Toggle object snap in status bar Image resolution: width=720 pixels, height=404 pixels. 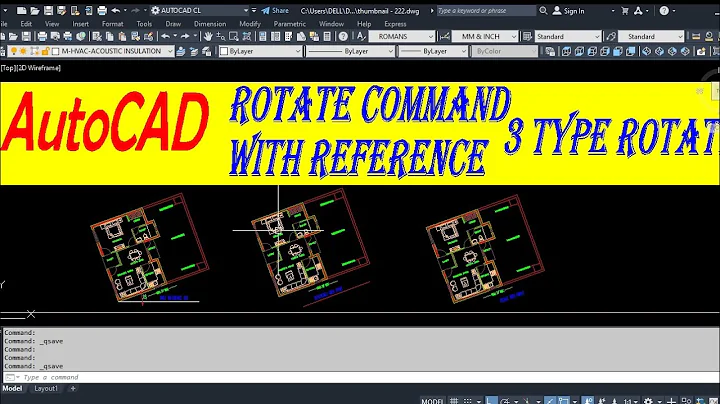click(563, 401)
